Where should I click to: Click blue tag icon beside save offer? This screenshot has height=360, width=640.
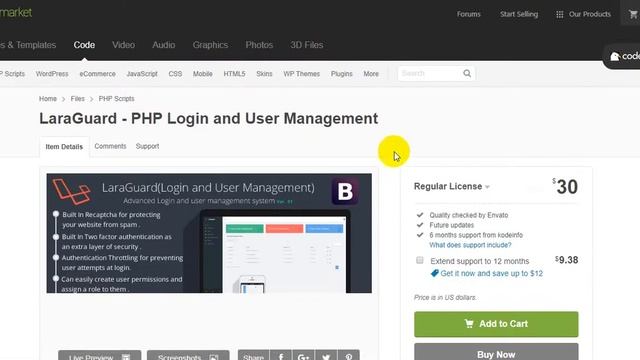pyautogui.click(x=435, y=273)
